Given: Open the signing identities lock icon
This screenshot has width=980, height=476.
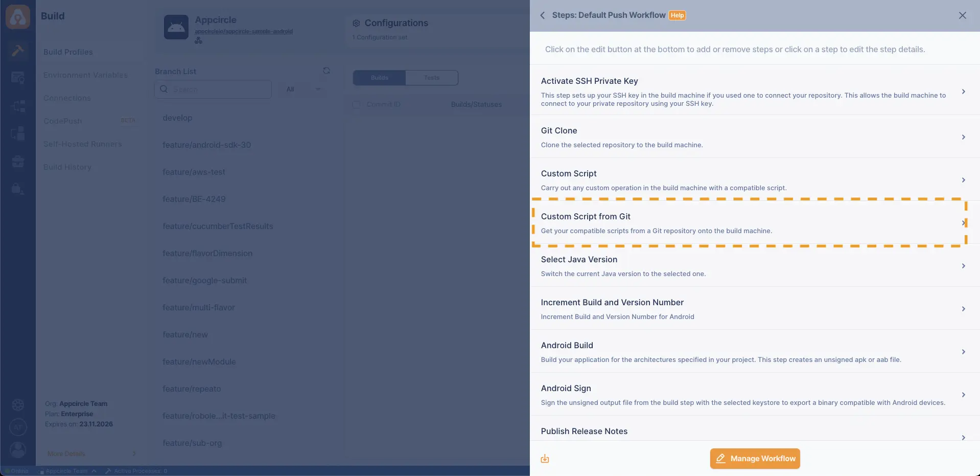Looking at the screenshot, I should coord(18,189).
